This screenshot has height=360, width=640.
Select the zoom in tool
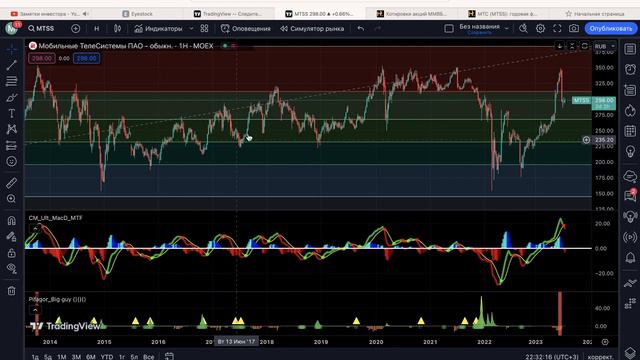[11, 199]
